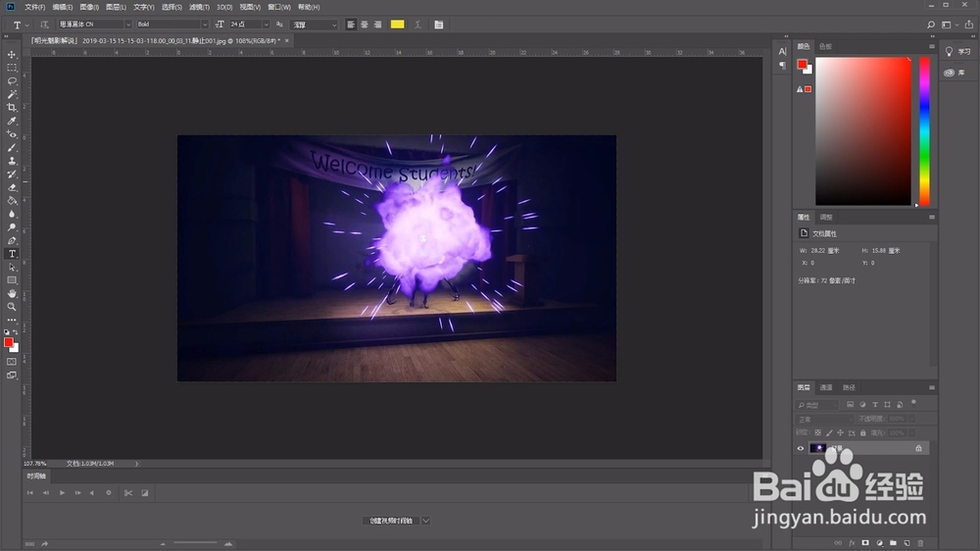Align text right

378,25
